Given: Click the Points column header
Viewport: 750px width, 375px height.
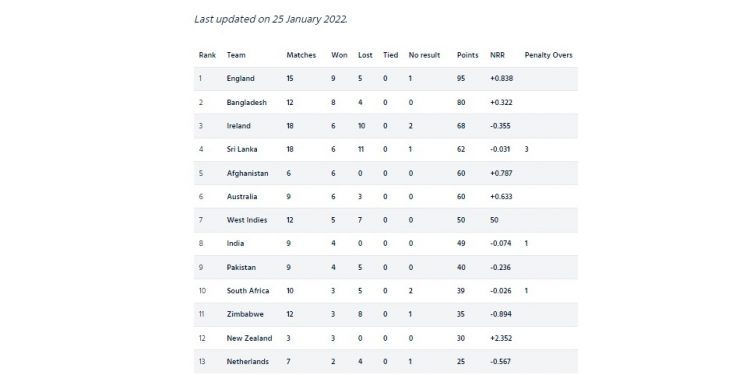Looking at the screenshot, I should pyautogui.click(x=467, y=55).
